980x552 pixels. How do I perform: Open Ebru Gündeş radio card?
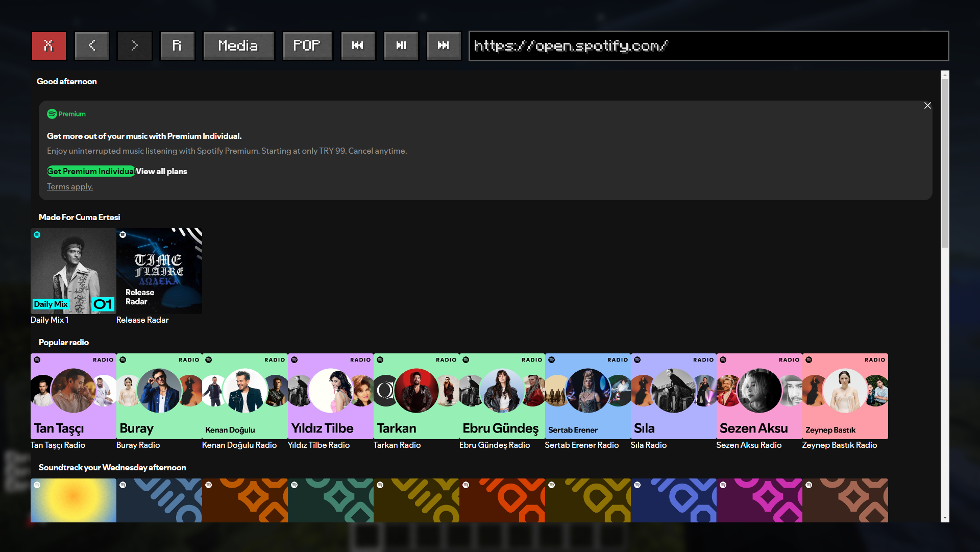[x=502, y=396]
